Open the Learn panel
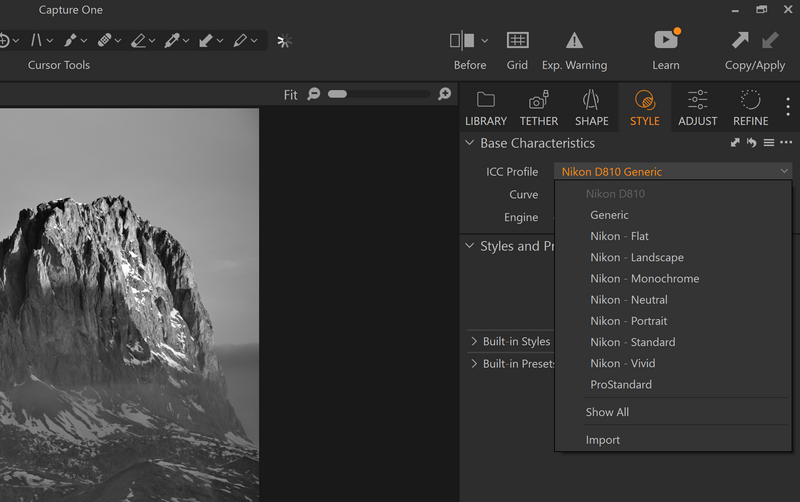 click(x=666, y=40)
